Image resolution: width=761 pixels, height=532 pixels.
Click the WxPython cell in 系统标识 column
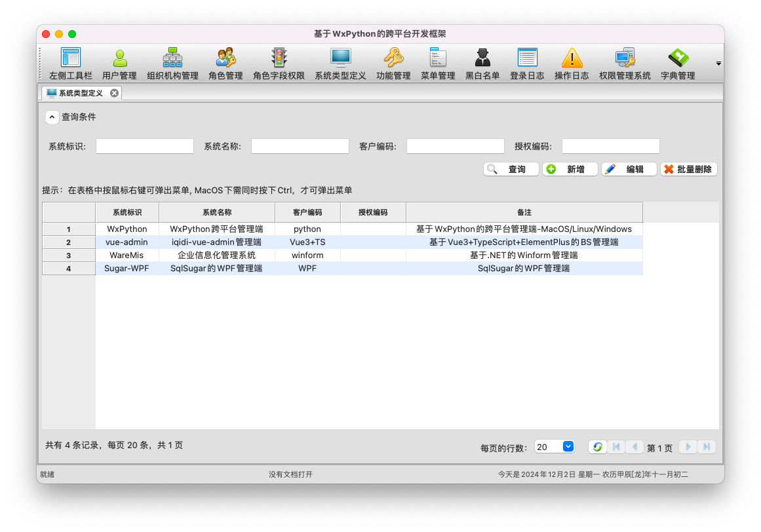pos(127,229)
